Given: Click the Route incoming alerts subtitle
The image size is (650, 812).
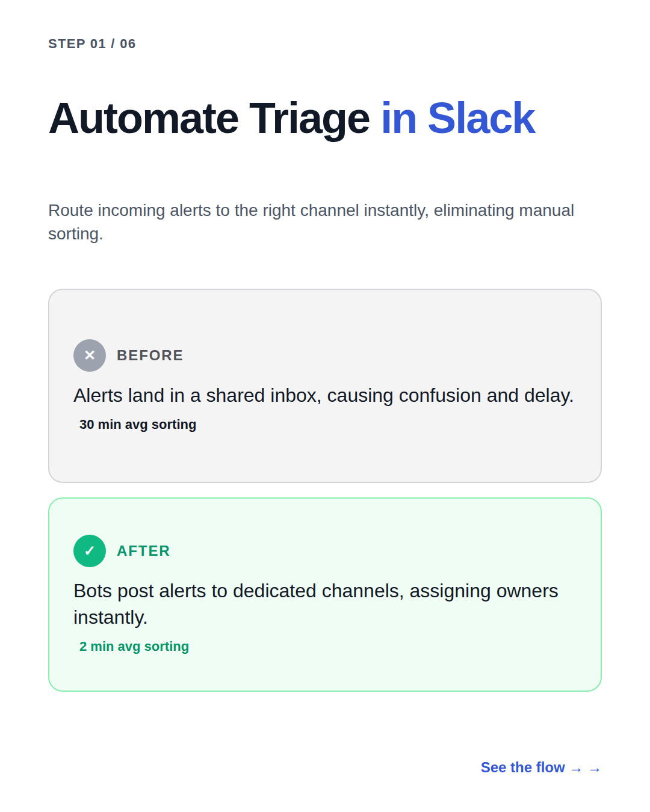Looking at the screenshot, I should pos(311,222).
